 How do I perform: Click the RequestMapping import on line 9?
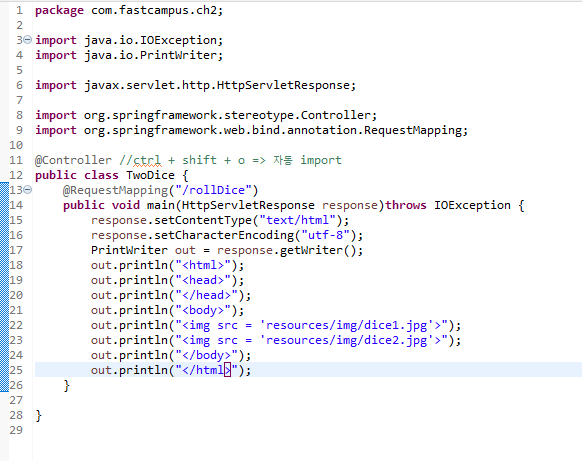pyautogui.click(x=276, y=130)
